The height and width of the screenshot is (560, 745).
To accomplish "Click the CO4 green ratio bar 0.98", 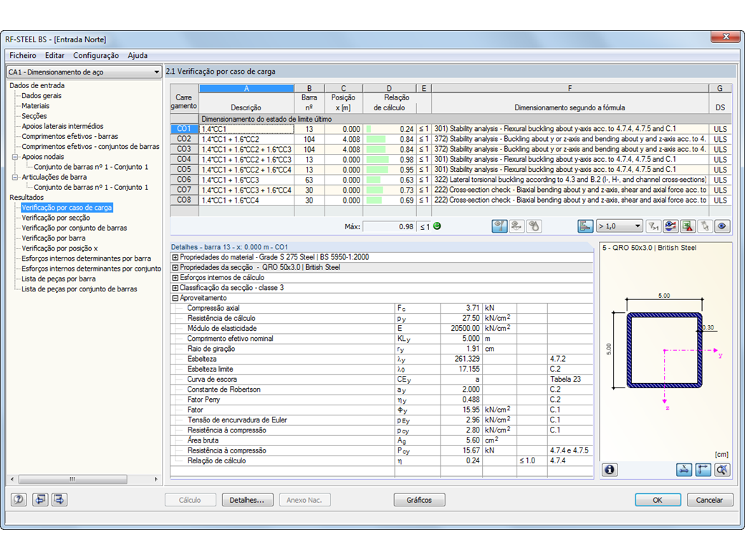I will [378, 160].
